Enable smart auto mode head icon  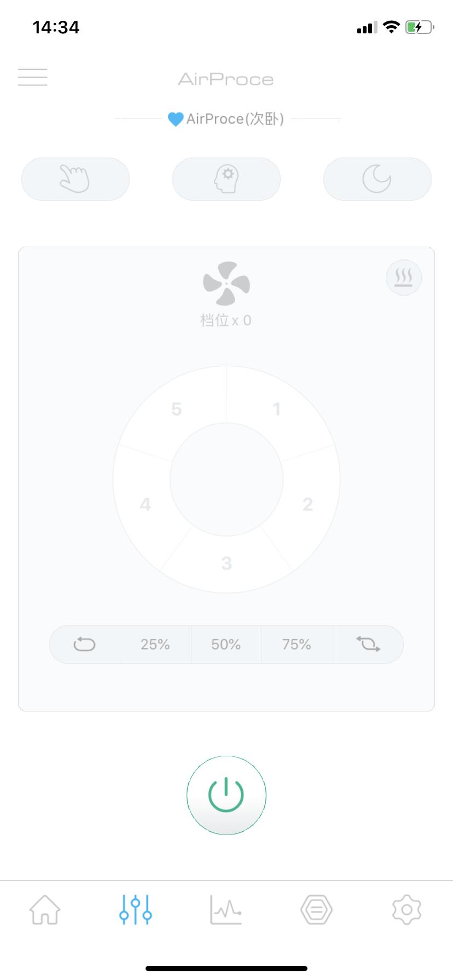coord(226,179)
